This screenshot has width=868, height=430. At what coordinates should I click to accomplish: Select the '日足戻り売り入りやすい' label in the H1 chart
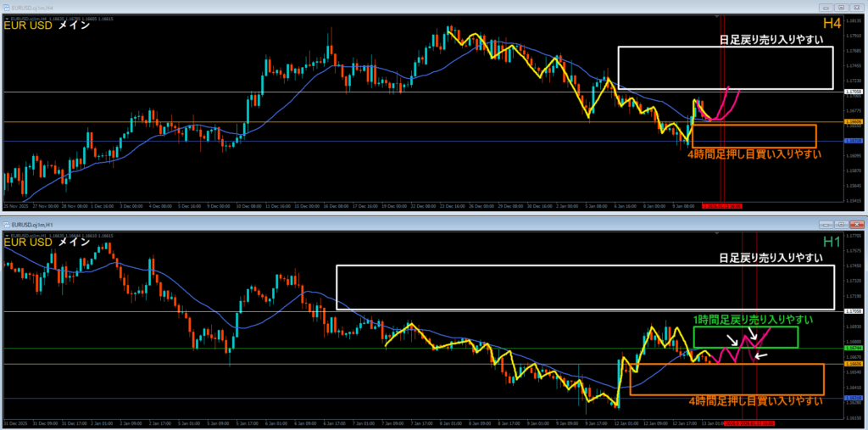coord(771,258)
